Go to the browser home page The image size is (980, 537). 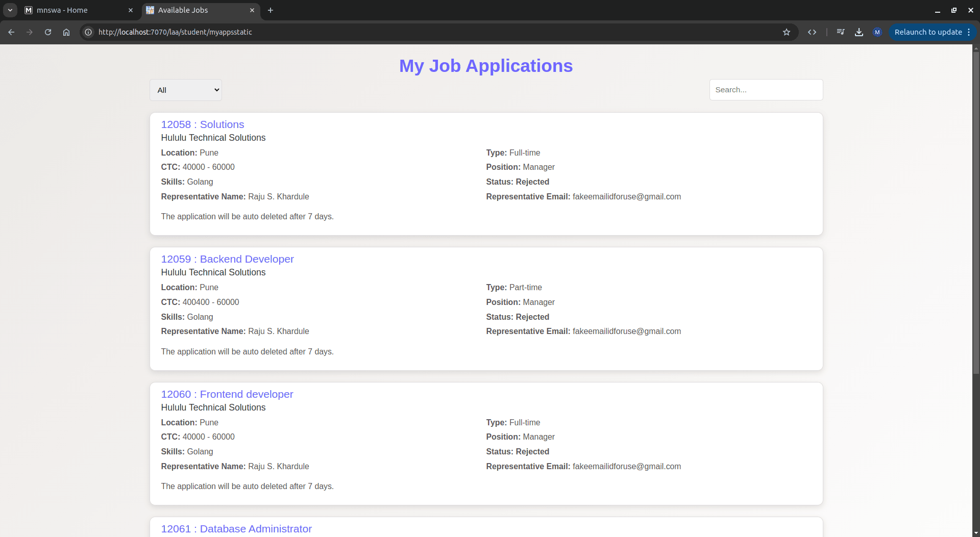coord(66,32)
